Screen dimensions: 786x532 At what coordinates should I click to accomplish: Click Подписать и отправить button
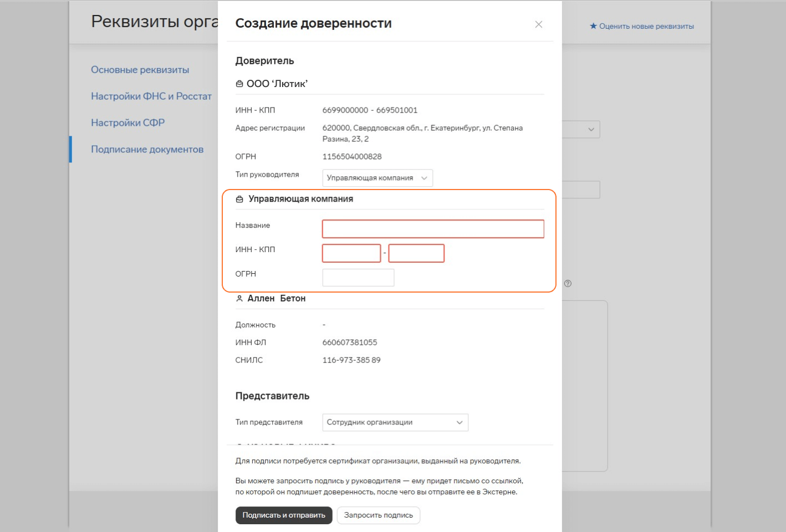pos(284,515)
